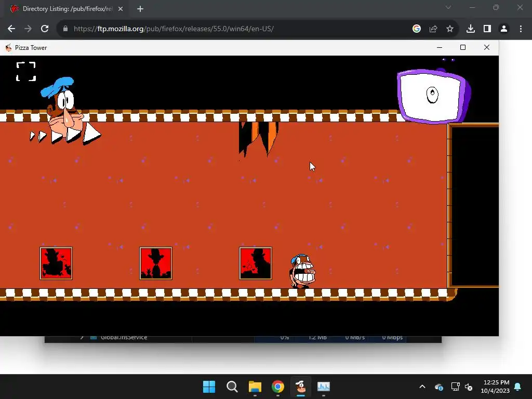532x399 pixels.
Task: Open File Explorer from taskbar
Action: point(255,387)
